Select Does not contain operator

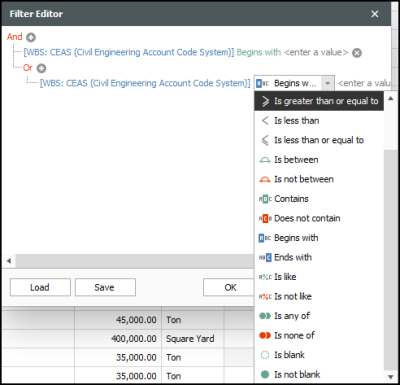point(319,218)
